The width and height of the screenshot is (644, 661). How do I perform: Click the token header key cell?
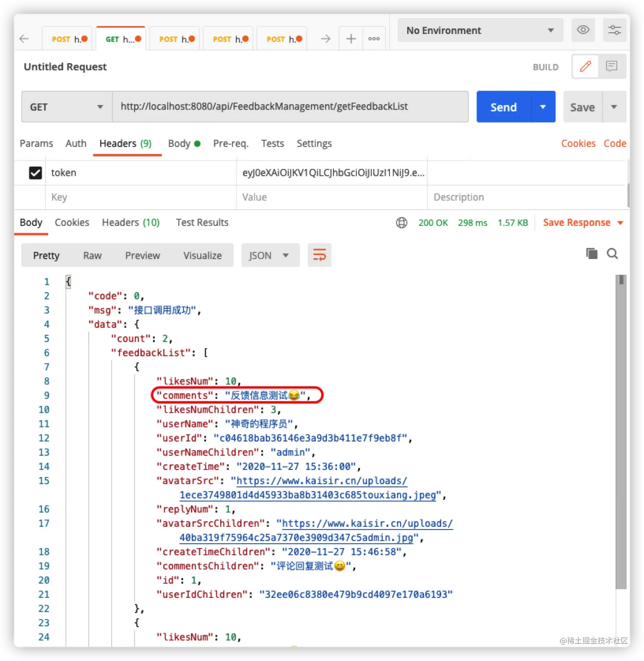(x=141, y=173)
